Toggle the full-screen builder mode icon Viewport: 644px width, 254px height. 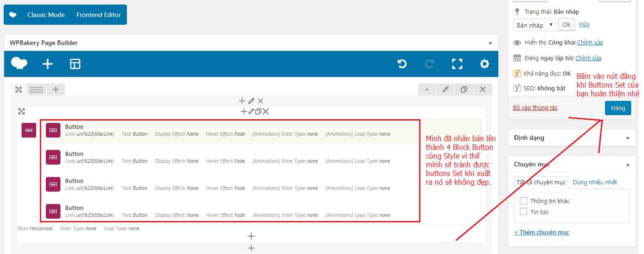coord(457,64)
